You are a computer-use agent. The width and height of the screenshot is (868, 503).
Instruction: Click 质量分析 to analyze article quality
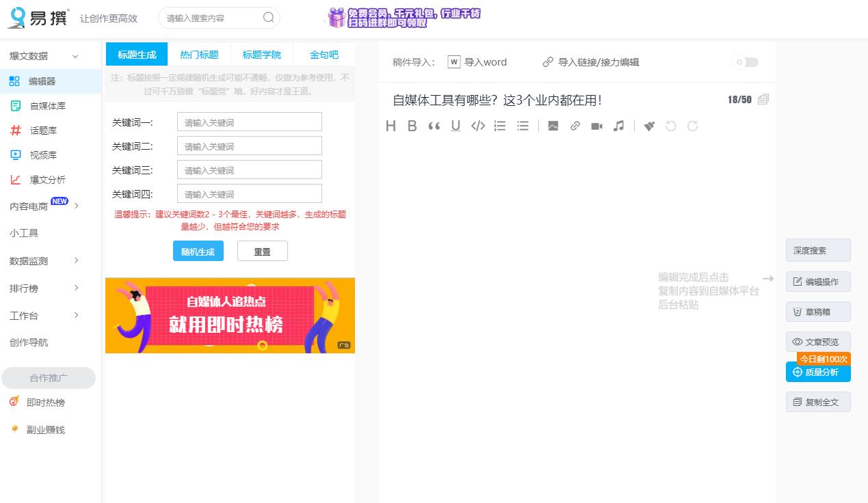coord(818,372)
